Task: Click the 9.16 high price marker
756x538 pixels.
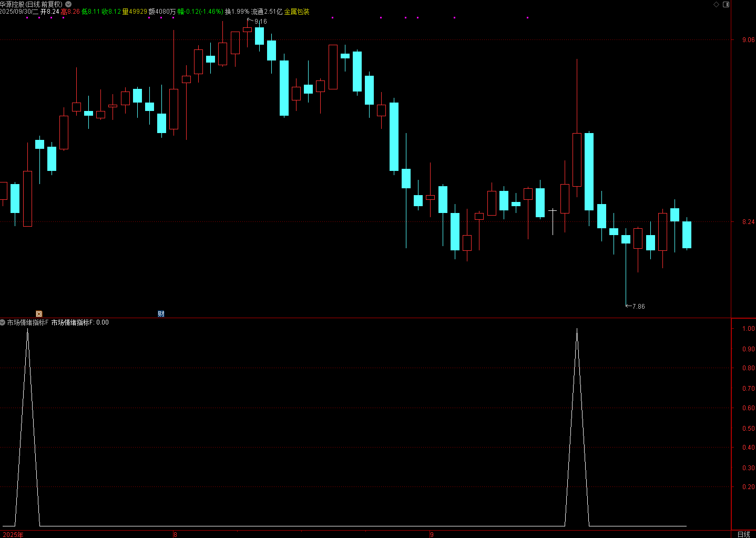Action: coord(261,22)
